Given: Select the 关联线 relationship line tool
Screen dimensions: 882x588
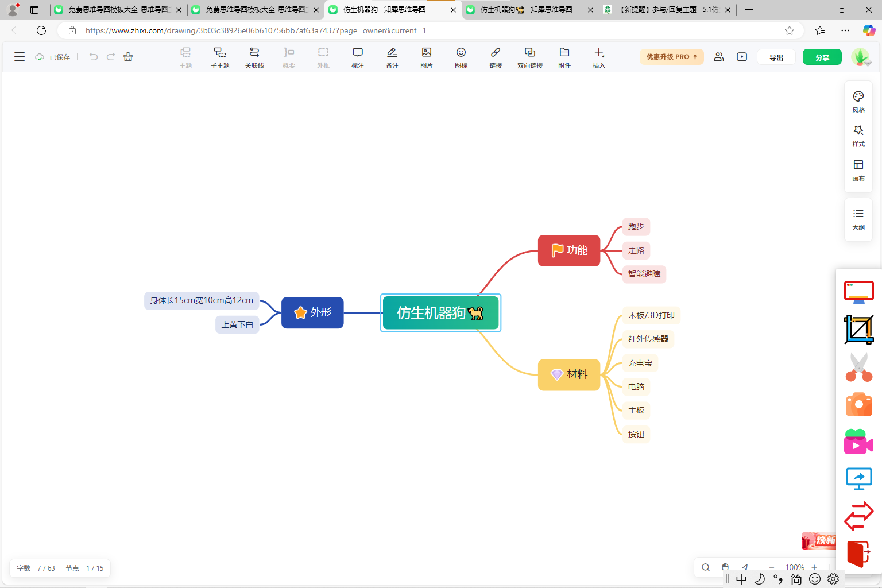Looking at the screenshot, I should pos(254,57).
